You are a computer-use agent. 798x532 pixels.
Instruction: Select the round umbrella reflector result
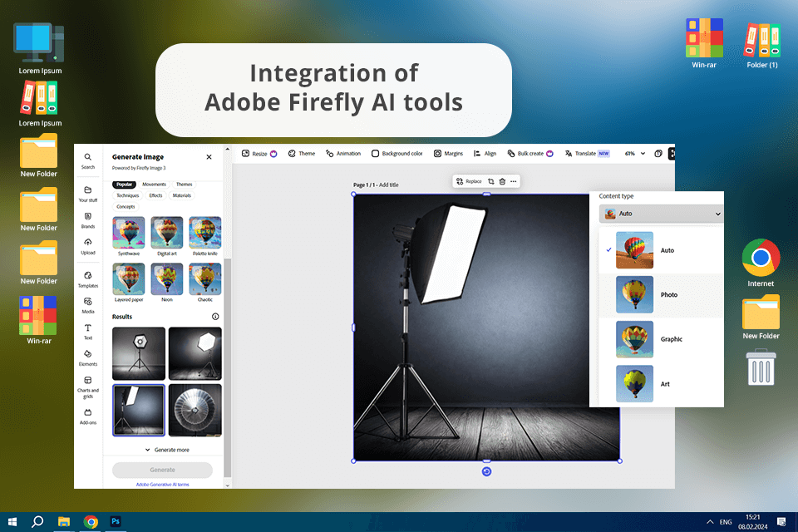click(x=195, y=411)
